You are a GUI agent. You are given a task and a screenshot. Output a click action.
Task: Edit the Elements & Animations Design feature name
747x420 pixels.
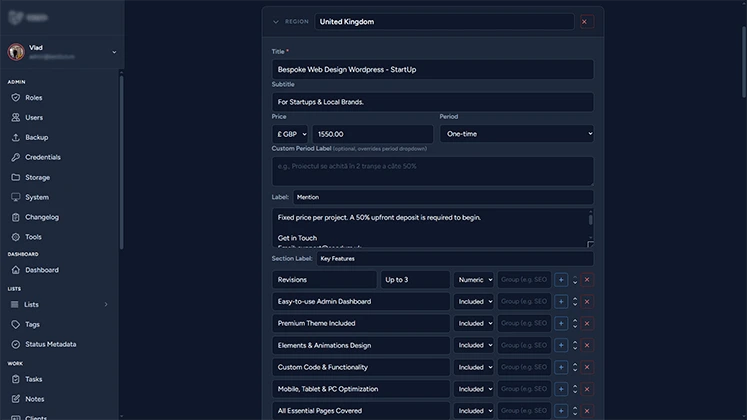(x=361, y=345)
